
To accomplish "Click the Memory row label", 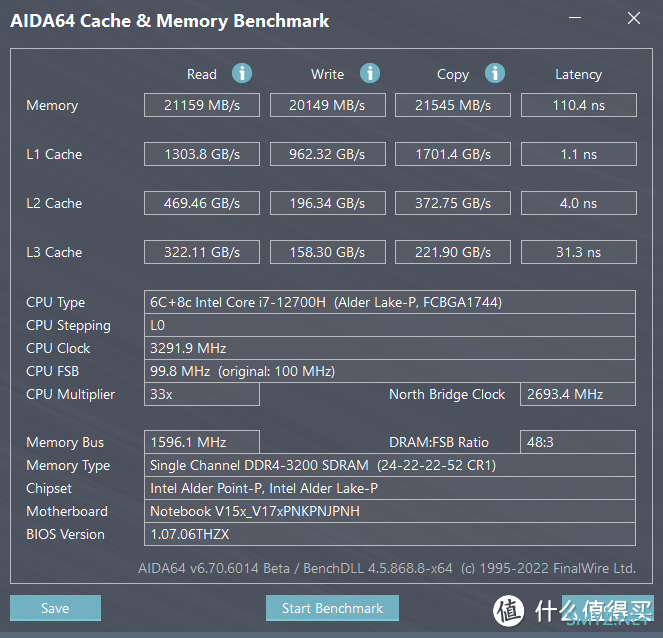I will tap(52, 105).
